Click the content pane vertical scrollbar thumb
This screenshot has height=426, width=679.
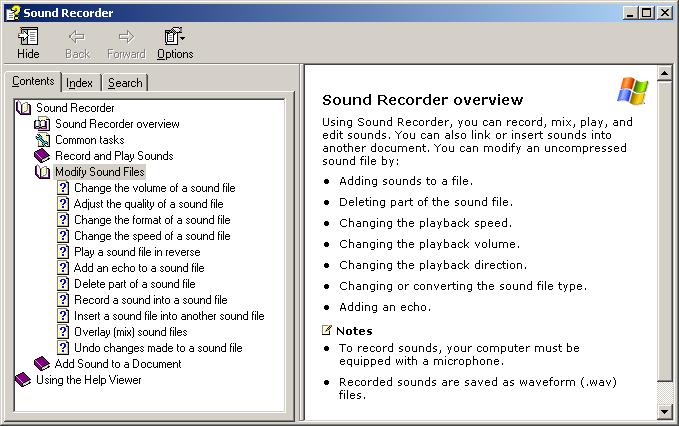[664, 231]
